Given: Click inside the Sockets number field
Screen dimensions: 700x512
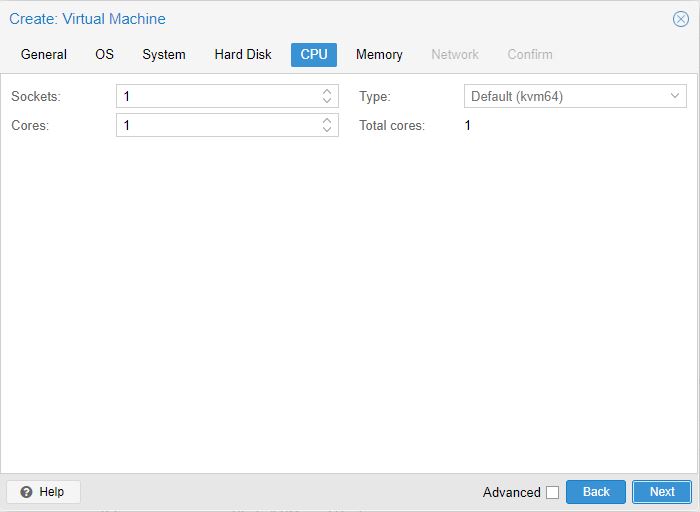Looking at the screenshot, I should coord(216,97).
